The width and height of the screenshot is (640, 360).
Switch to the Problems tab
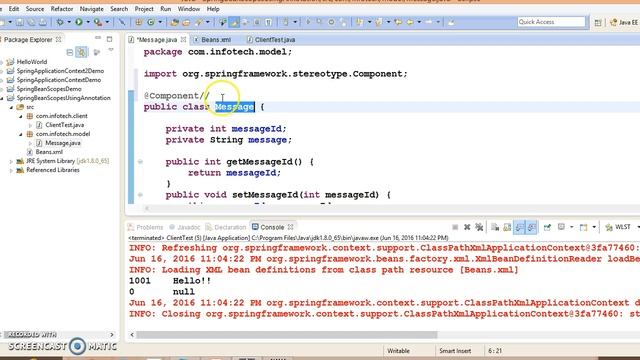pyautogui.click(x=145, y=227)
